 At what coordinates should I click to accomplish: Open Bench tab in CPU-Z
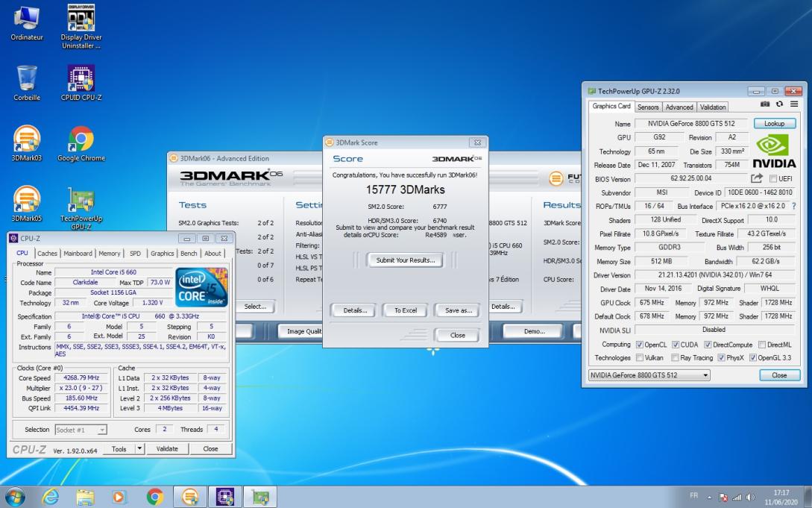pos(189,253)
